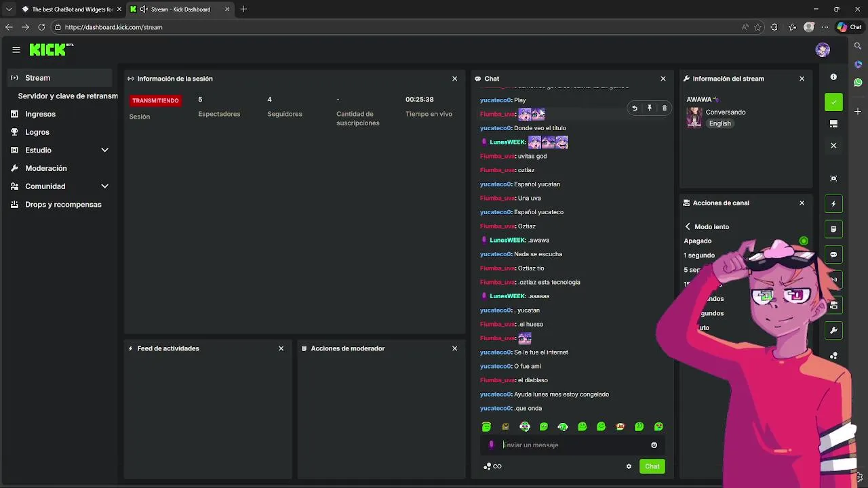Click the English language tag

point(720,123)
